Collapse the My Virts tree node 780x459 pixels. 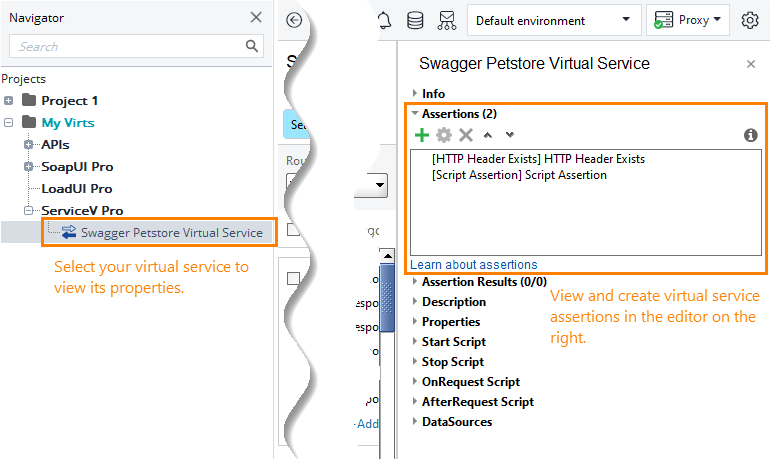pyautogui.click(x=8, y=122)
